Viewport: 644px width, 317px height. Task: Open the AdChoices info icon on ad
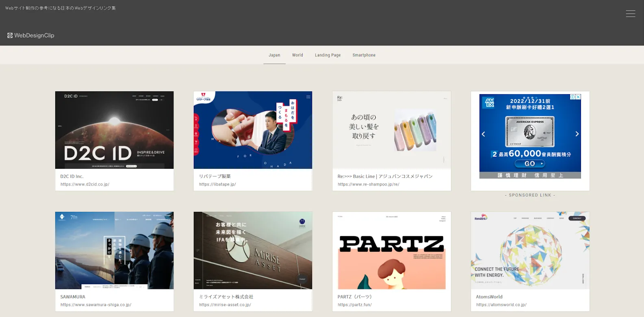(572, 97)
